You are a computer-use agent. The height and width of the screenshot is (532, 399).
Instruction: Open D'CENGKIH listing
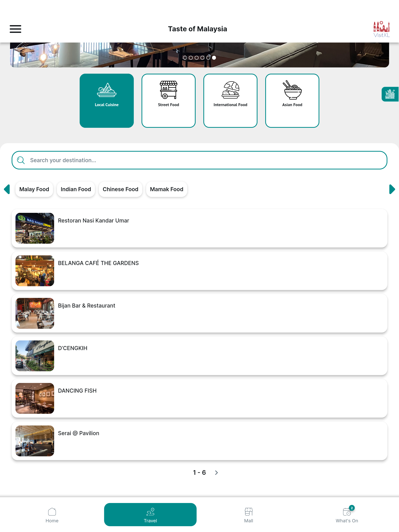199,356
